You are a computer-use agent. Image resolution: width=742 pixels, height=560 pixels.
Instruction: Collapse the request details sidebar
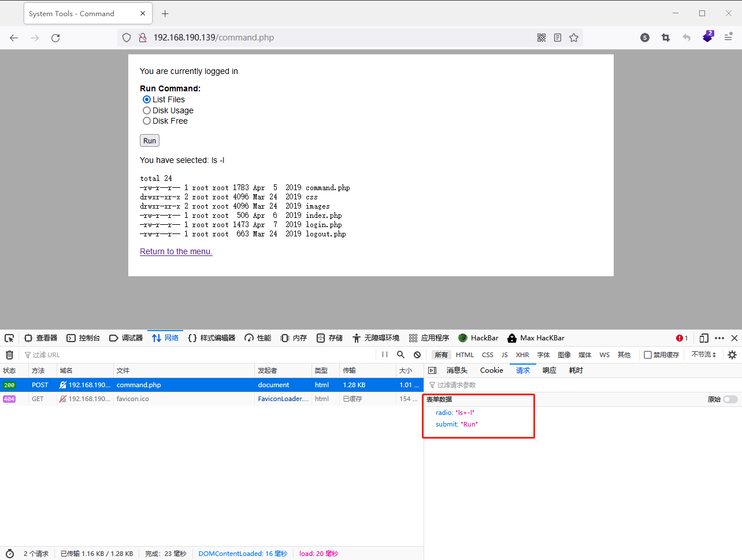tap(432, 370)
